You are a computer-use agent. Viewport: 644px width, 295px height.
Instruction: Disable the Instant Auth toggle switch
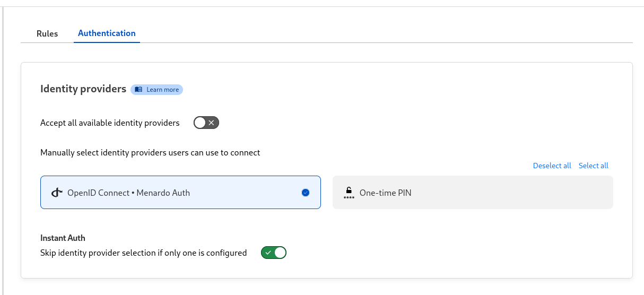[274, 253]
